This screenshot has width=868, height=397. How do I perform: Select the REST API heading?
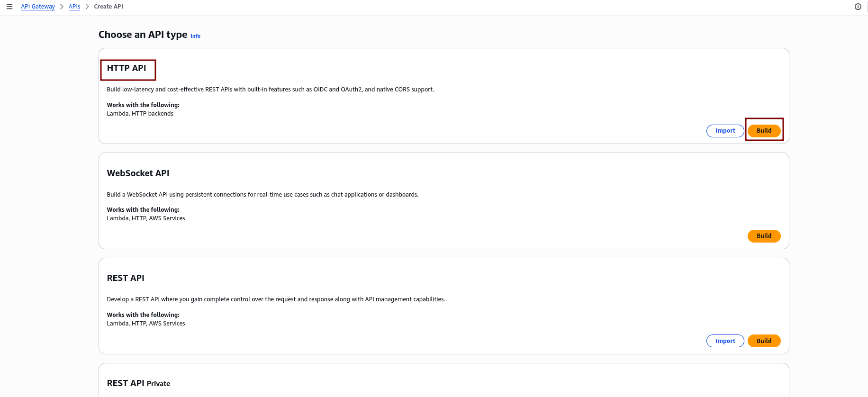tap(126, 278)
